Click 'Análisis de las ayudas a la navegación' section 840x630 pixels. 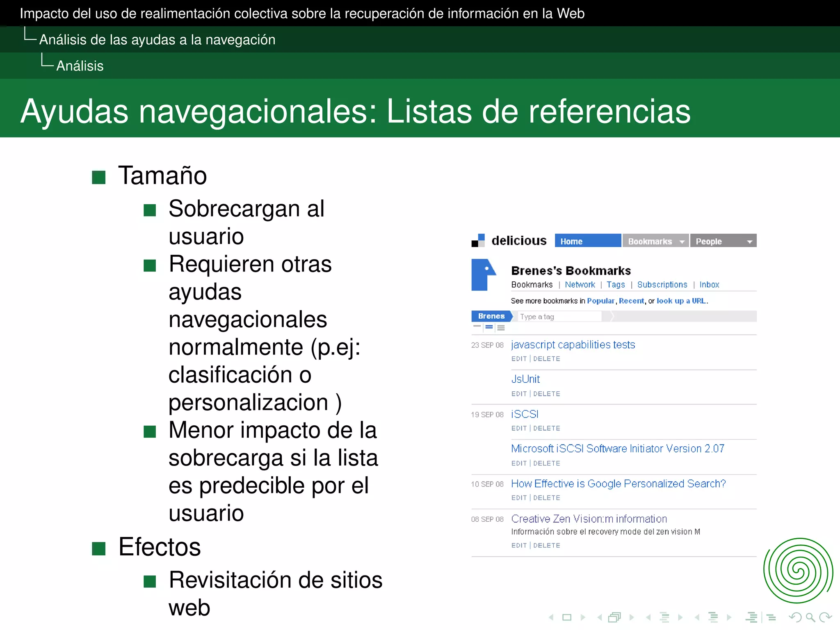pyautogui.click(x=157, y=40)
